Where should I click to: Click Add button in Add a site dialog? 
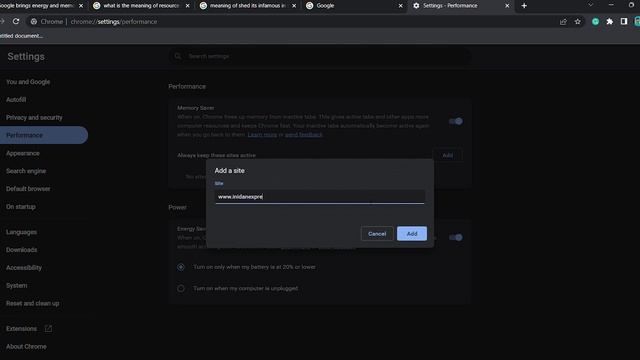coord(412,234)
